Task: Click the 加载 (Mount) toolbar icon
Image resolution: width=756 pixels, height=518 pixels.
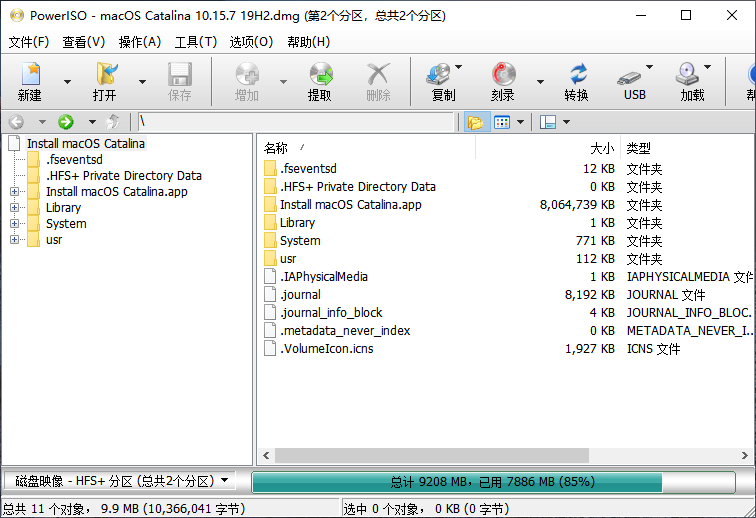Action: pos(689,81)
